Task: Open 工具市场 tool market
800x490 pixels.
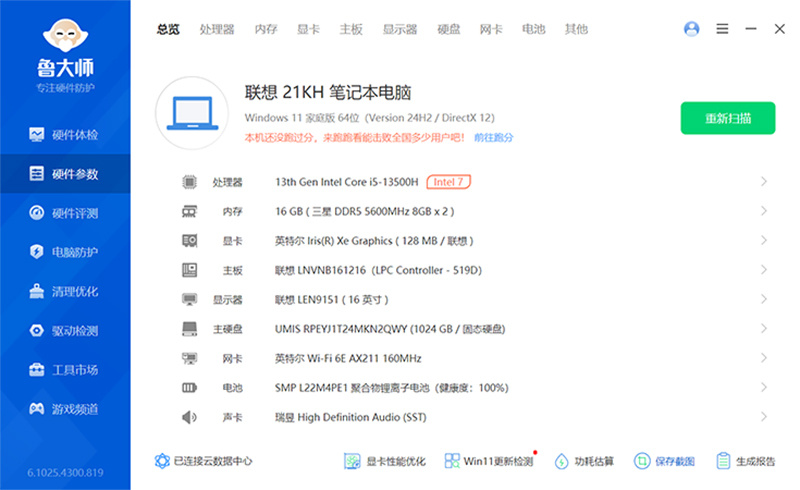Action: click(65, 370)
